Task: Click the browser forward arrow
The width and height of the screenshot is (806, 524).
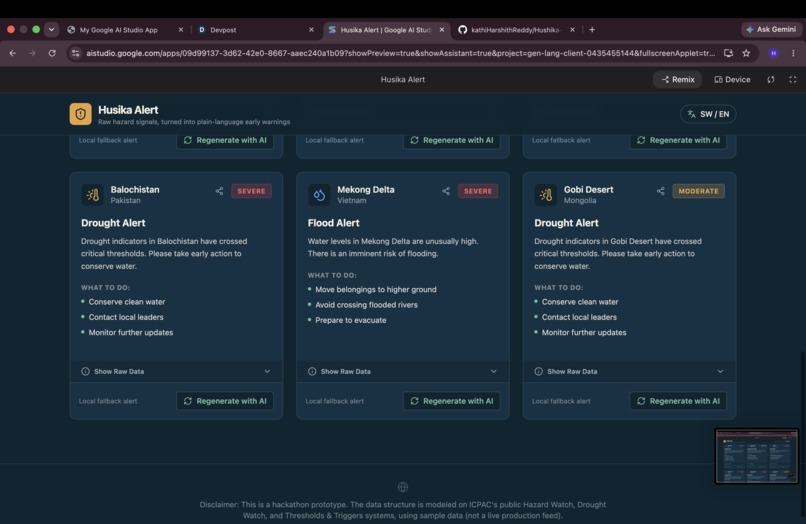Action: (32, 53)
